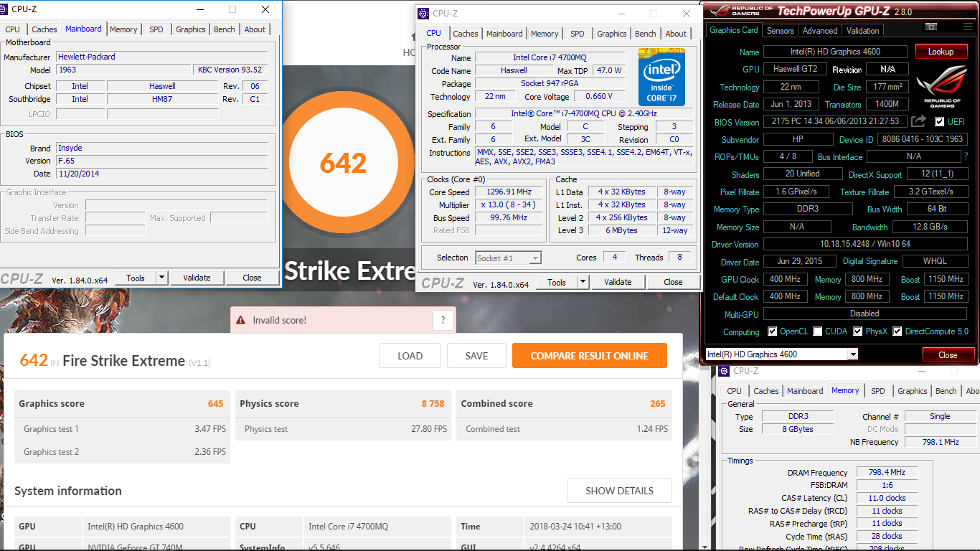Click the CPU-Z title icon in the Memory window

click(x=725, y=371)
